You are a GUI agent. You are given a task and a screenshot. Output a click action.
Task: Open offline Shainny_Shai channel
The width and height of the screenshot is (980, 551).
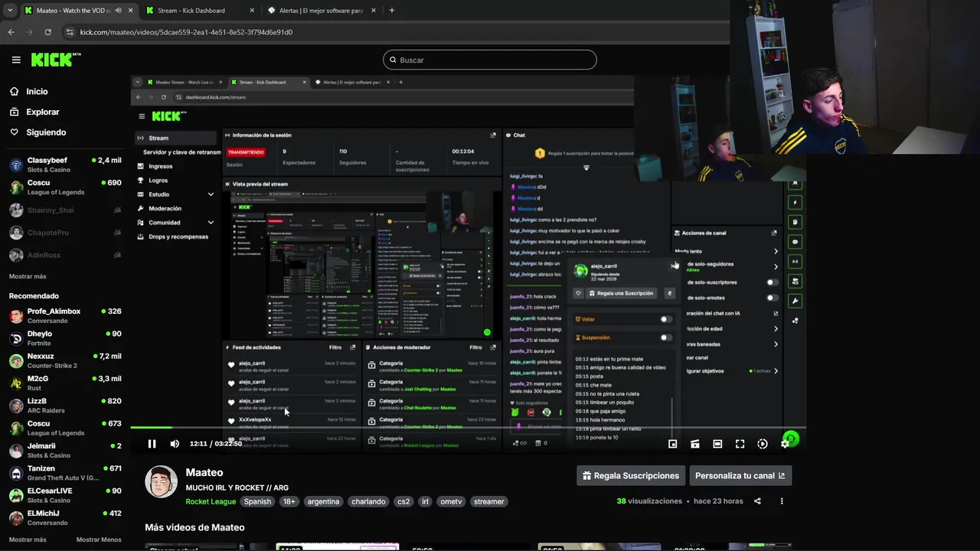point(65,210)
